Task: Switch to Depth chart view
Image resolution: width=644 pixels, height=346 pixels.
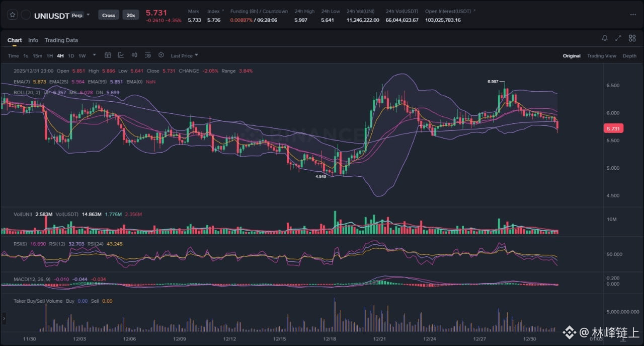Action: click(x=629, y=56)
